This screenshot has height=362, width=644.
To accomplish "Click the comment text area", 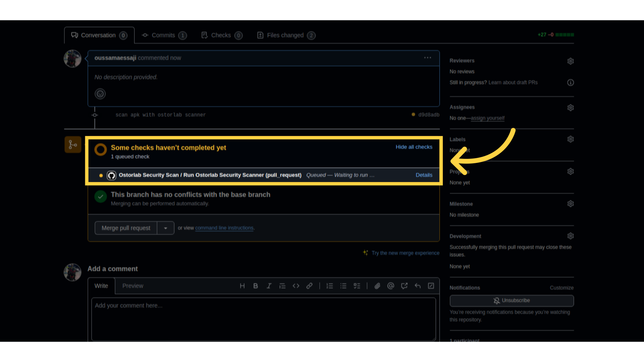I will 263,319.
